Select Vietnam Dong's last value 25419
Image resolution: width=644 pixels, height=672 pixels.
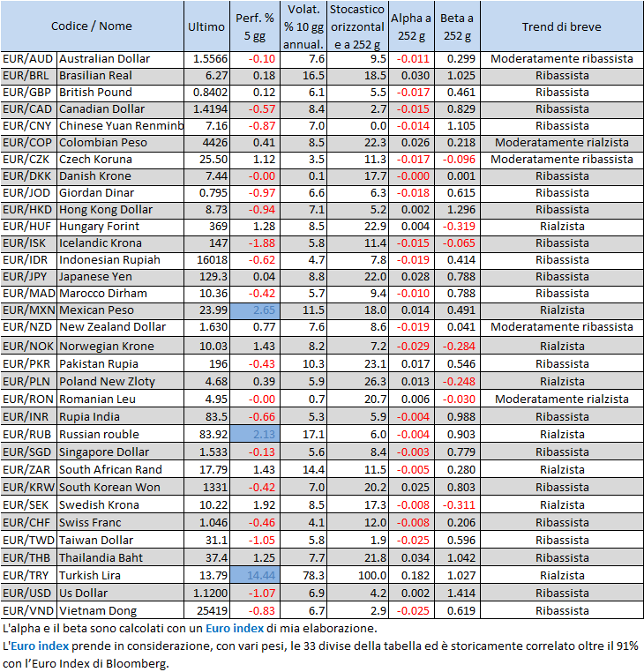pyautogui.click(x=206, y=610)
